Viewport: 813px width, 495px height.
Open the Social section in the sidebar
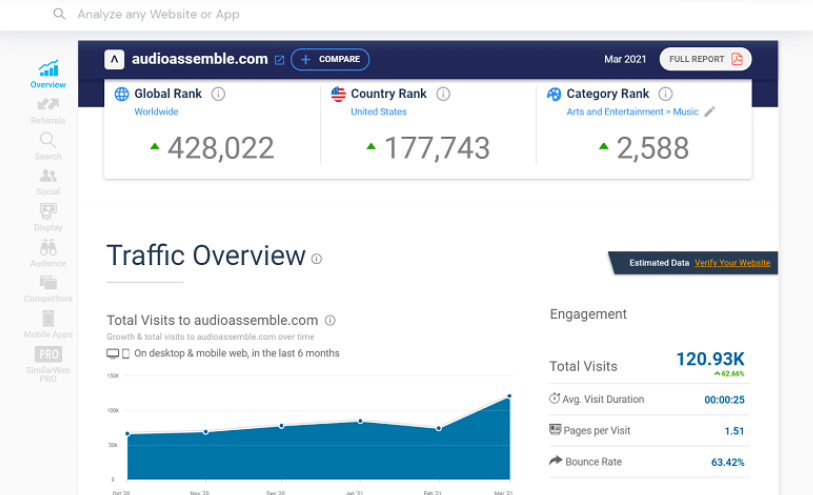coord(48,182)
